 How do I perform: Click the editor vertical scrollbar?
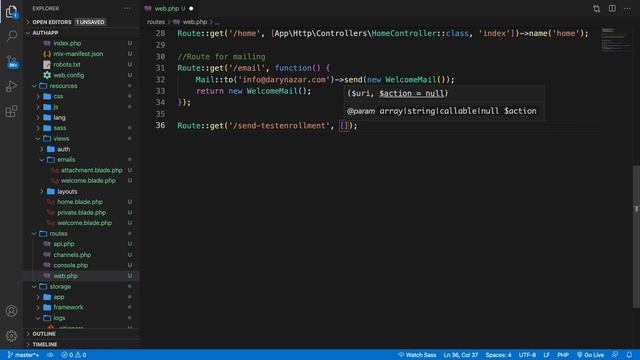(636, 237)
